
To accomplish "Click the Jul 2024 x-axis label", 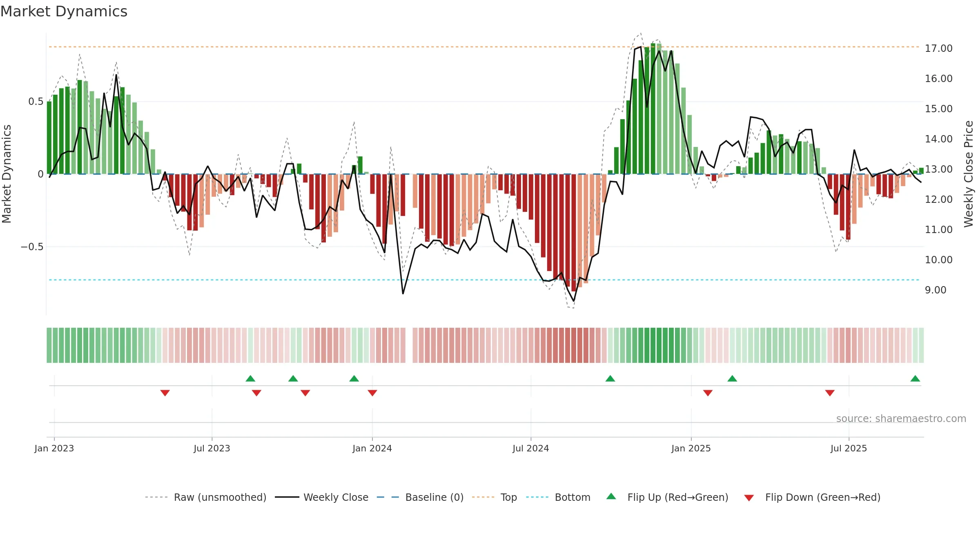I will [531, 448].
